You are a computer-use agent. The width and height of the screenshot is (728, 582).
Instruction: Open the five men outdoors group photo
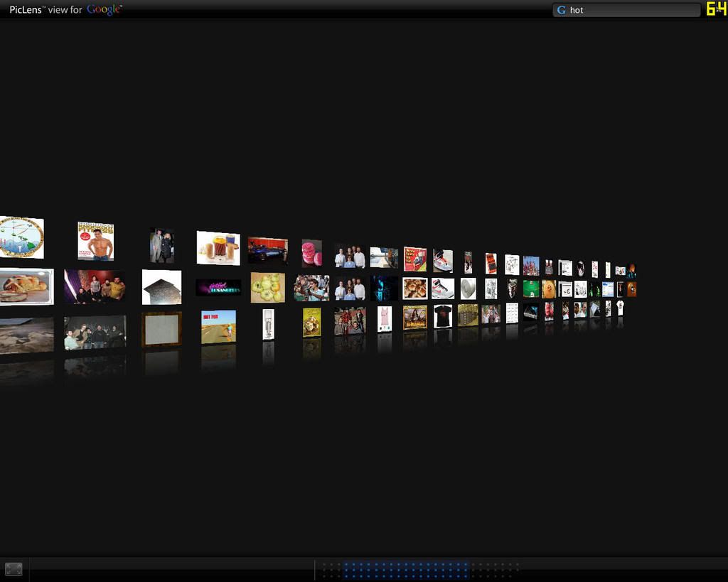pyautogui.click(x=95, y=333)
